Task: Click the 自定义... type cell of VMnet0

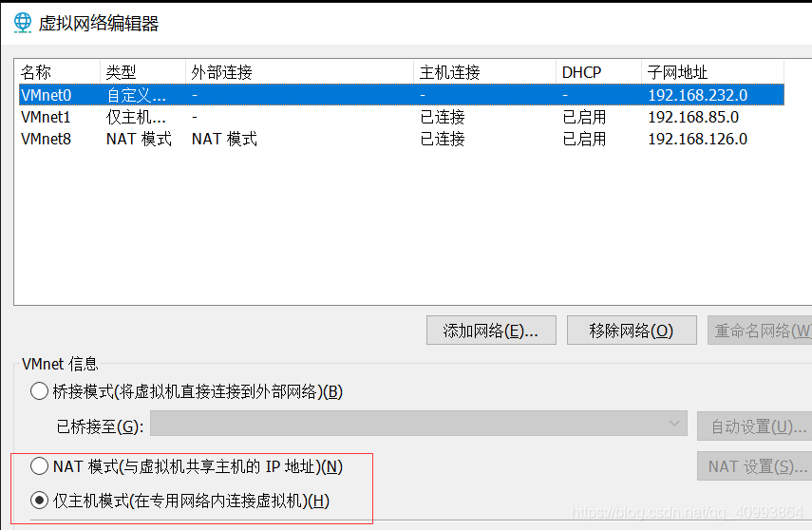Action: tap(136, 95)
